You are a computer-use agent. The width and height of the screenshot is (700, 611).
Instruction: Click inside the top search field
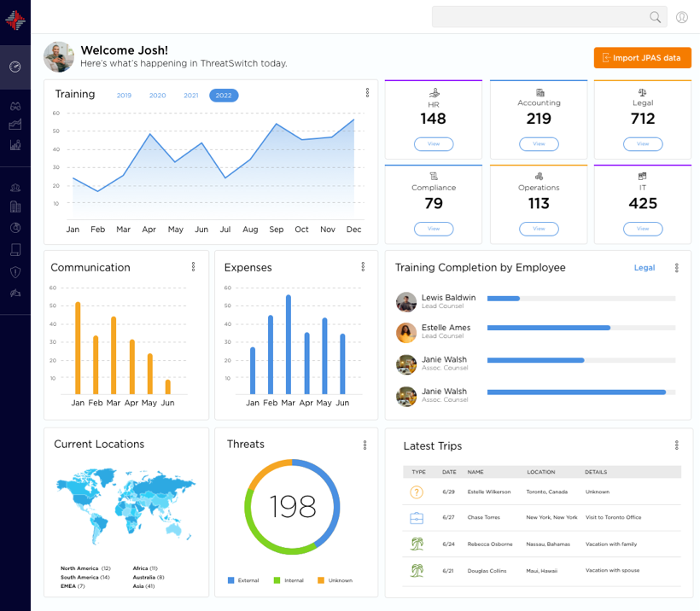pos(538,17)
